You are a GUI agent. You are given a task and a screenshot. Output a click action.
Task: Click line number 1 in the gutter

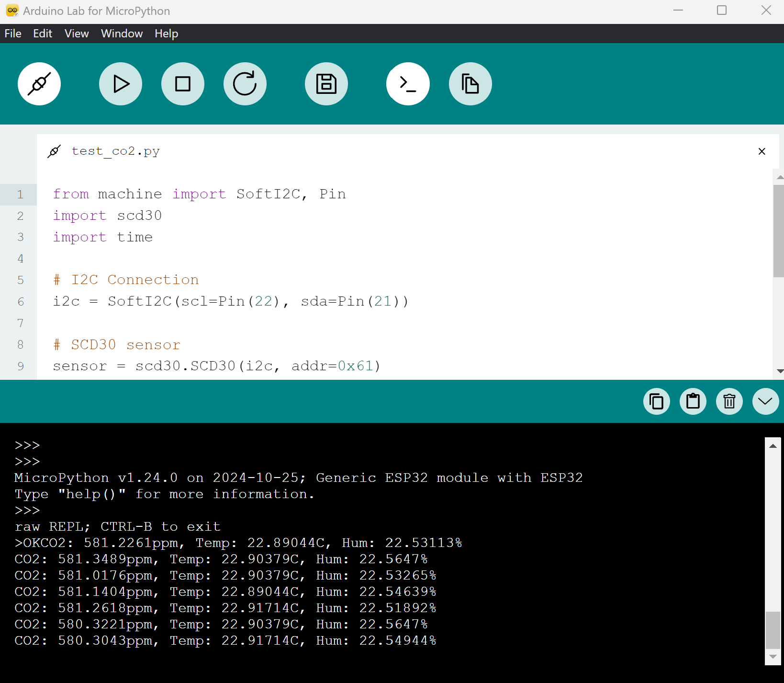coord(20,194)
